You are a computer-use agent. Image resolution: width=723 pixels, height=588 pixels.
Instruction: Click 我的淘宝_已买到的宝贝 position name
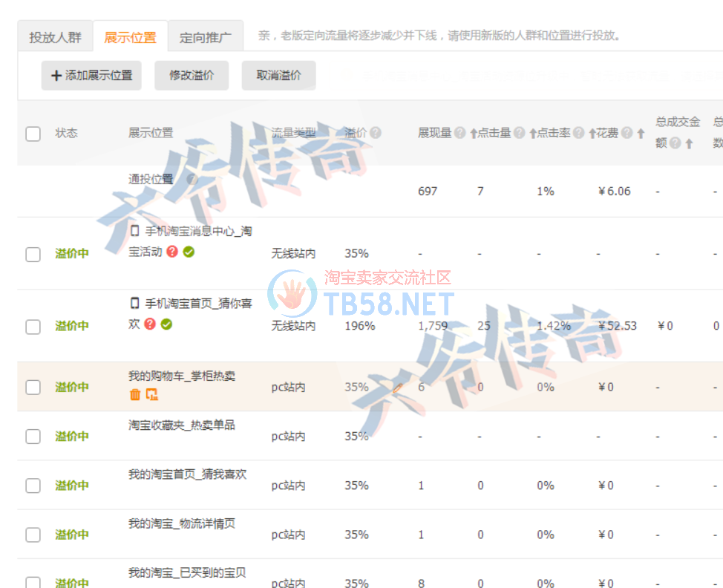click(x=187, y=573)
